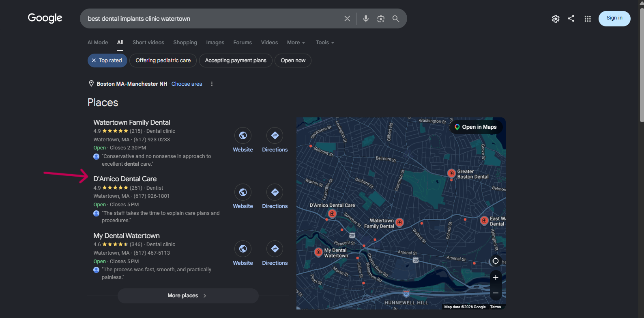The width and height of the screenshot is (644, 318).
Task: Click the share icon in the header
Action: 571,18
